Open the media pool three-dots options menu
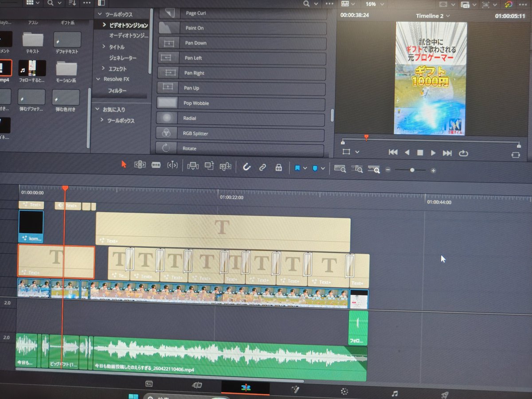The width and height of the screenshot is (532, 399). click(x=87, y=3)
